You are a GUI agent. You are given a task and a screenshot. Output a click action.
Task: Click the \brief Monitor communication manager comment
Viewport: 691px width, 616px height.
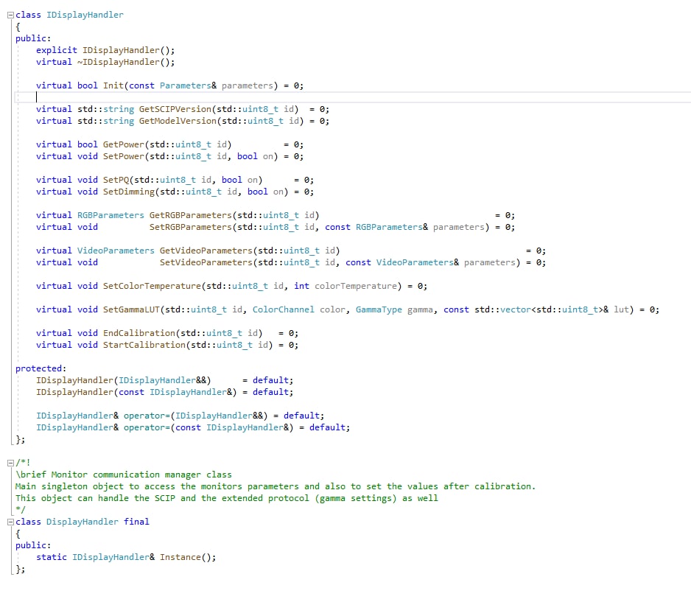click(124, 475)
